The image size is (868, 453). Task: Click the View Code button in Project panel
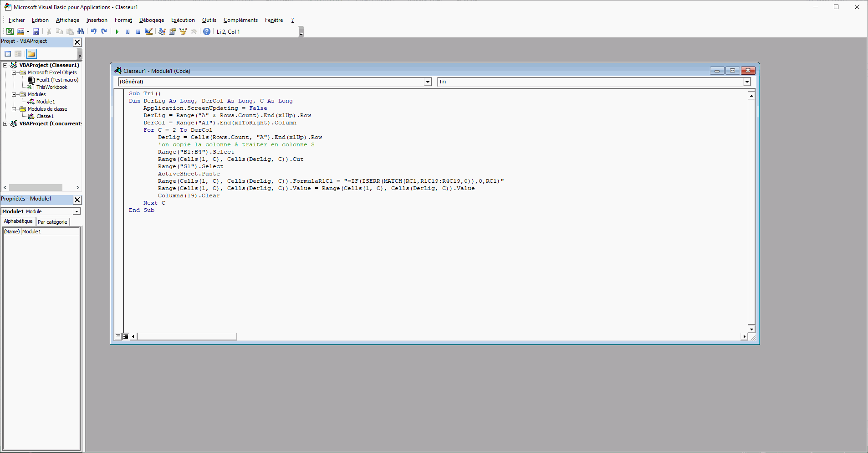pyautogui.click(x=8, y=54)
